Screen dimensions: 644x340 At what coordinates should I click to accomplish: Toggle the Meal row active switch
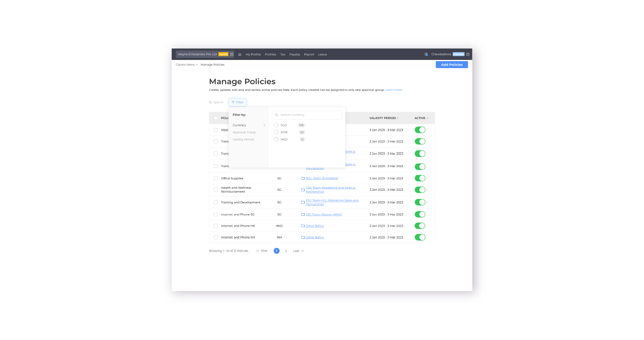[420, 130]
